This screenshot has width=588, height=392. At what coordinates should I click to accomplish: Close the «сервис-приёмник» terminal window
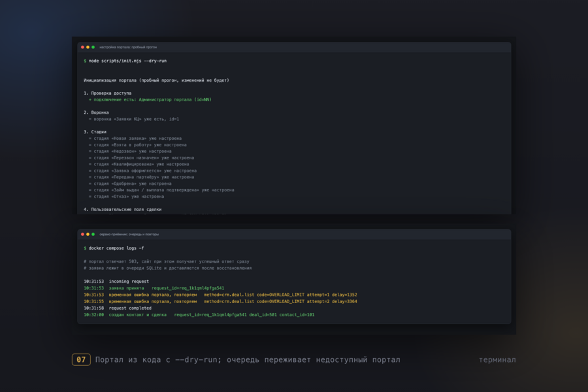[82, 235]
